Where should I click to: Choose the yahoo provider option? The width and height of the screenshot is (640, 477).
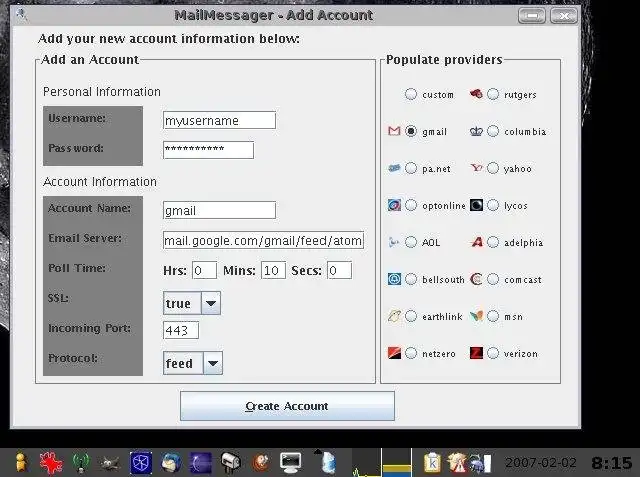click(x=493, y=168)
